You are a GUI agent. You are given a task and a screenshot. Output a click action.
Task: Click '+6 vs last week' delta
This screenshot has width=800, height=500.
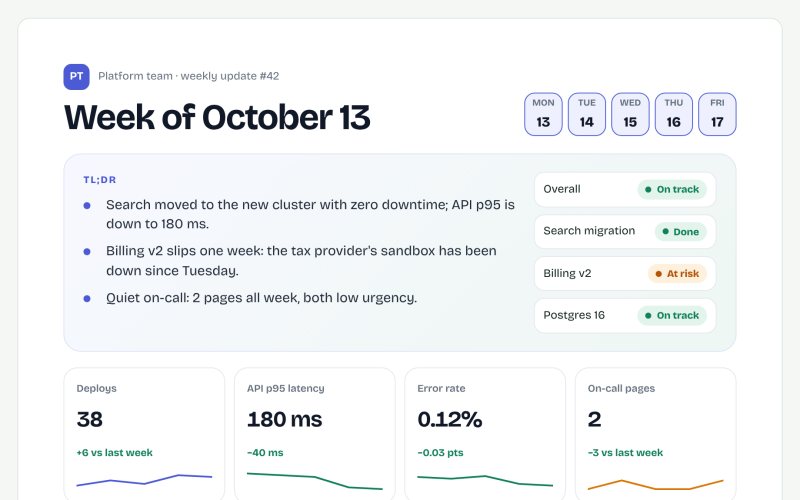[114, 453]
